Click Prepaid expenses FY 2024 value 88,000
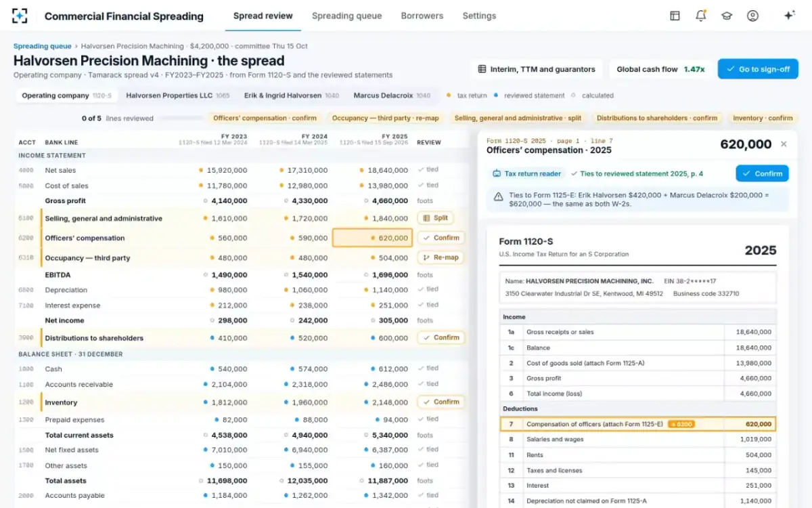812x508 pixels. click(315, 420)
